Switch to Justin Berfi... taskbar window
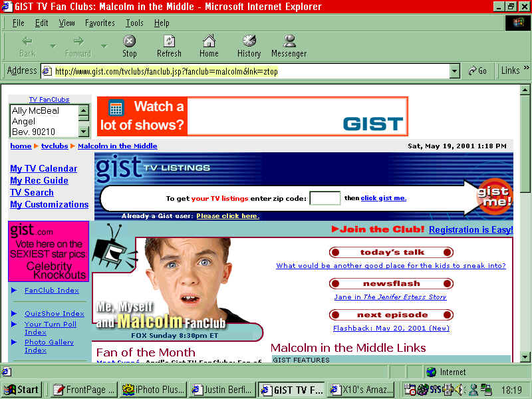This screenshot has width=532, height=399. [222, 390]
